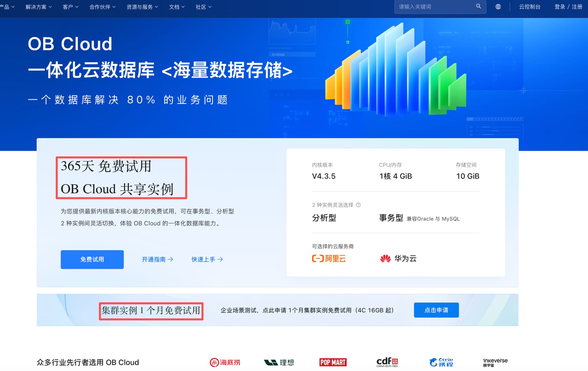Expand the 资源与服务 dropdown menu
Viewport: 588px width, 371px height.
[142, 7]
